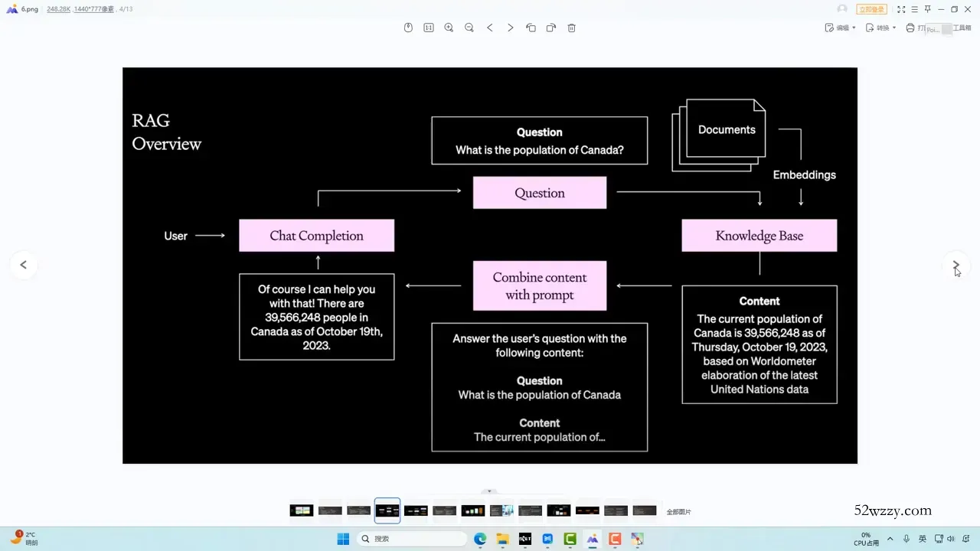Open Microsoft Edge from the taskbar

tap(480, 539)
